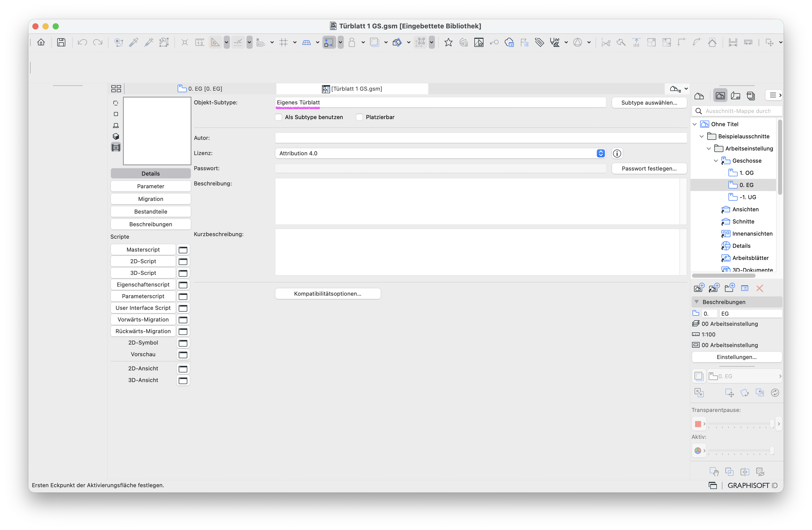Switch to the 0. EG tab

[200, 89]
